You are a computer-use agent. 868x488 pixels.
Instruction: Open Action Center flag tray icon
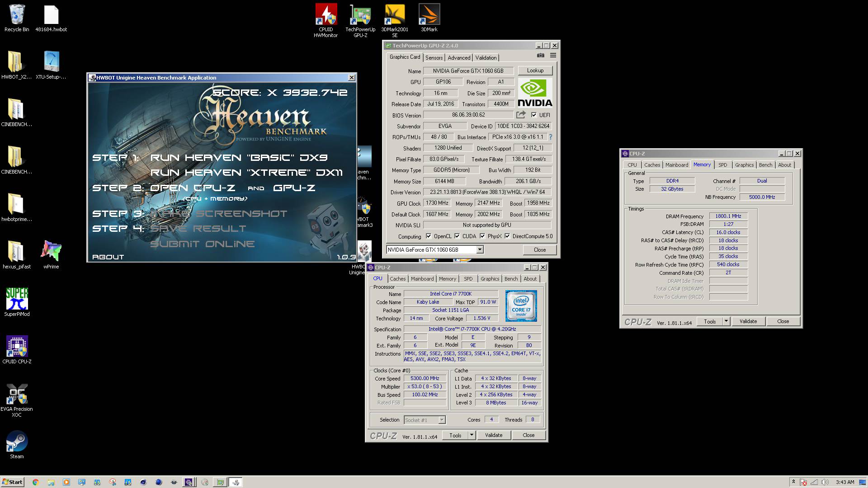point(803,482)
